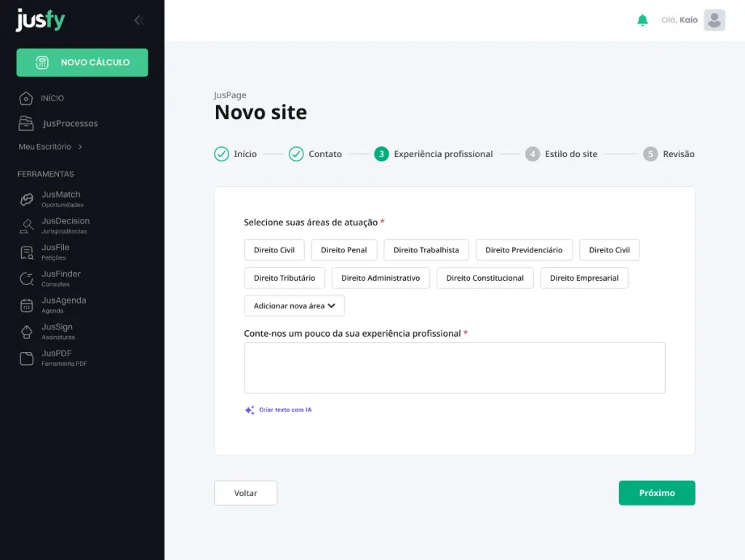
Task: Open JusAgenda calendar icon
Action: pyautogui.click(x=27, y=305)
